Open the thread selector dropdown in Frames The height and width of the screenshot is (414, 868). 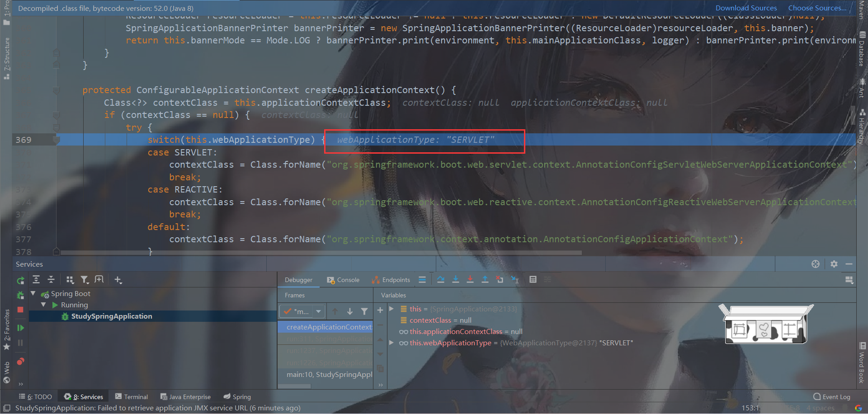click(x=318, y=311)
